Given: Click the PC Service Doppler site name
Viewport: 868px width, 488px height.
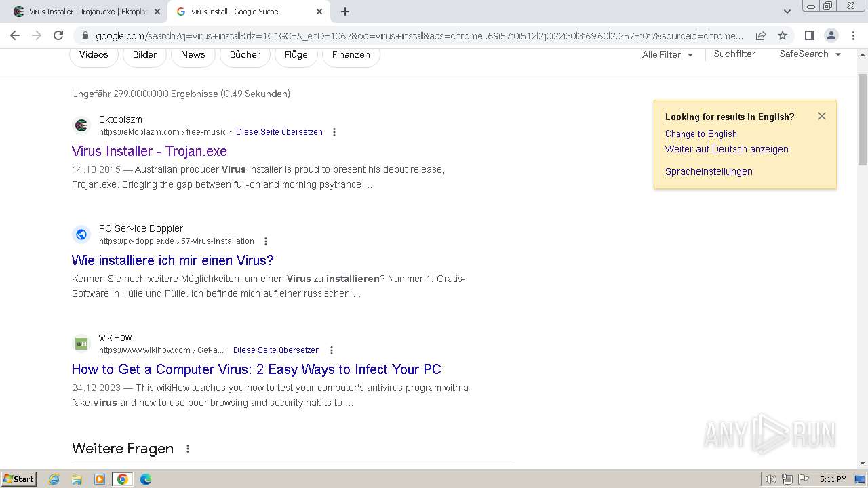Looking at the screenshot, I should pyautogui.click(x=141, y=228).
